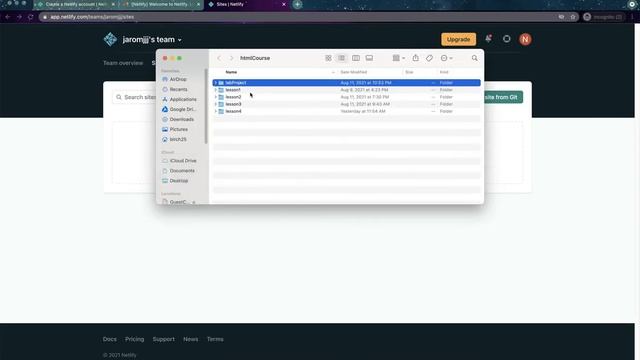The image size is (640, 360).
Task: Click the Netlify support circle icon
Action: (507, 39)
